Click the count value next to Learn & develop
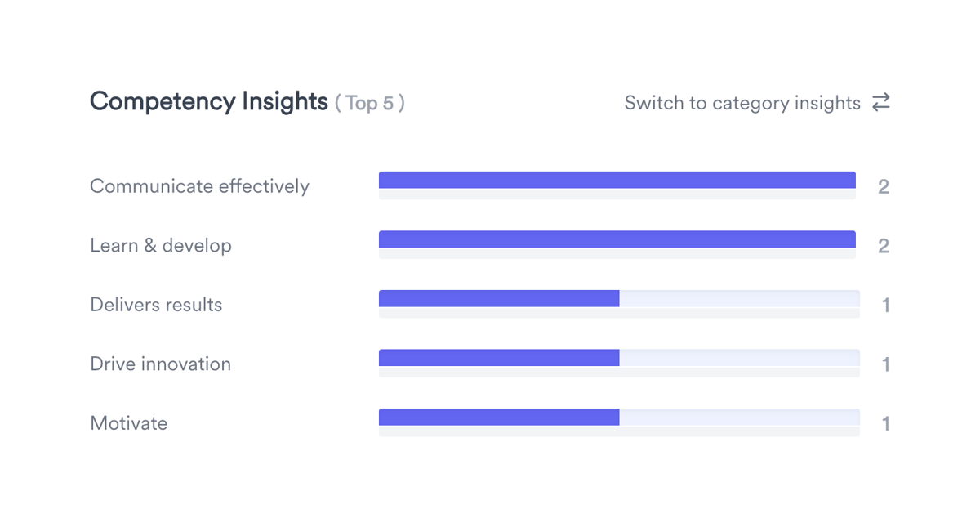The width and height of the screenshot is (980, 527). point(884,245)
